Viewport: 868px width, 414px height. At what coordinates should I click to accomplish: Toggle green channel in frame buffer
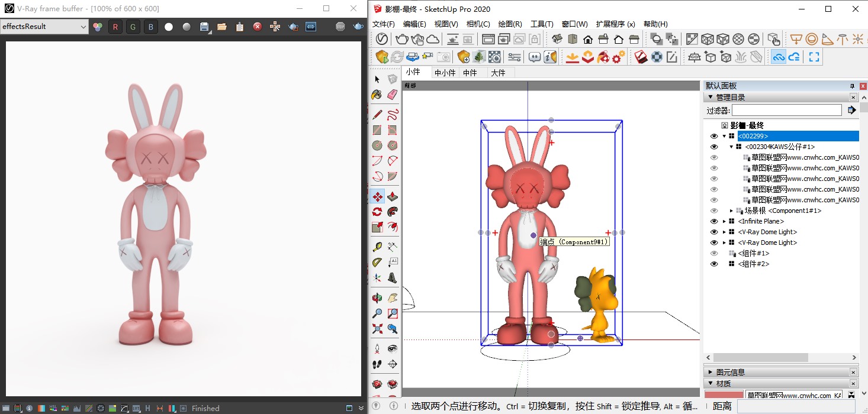pyautogui.click(x=133, y=27)
